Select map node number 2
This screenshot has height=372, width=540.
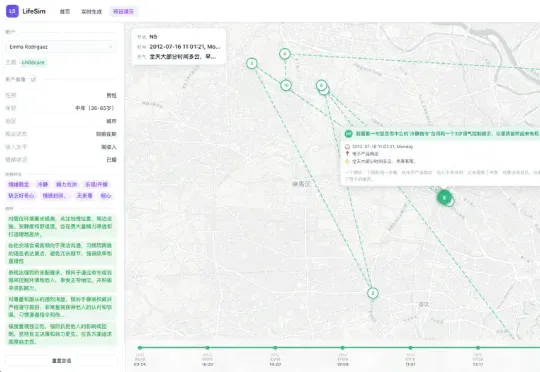pos(373,293)
